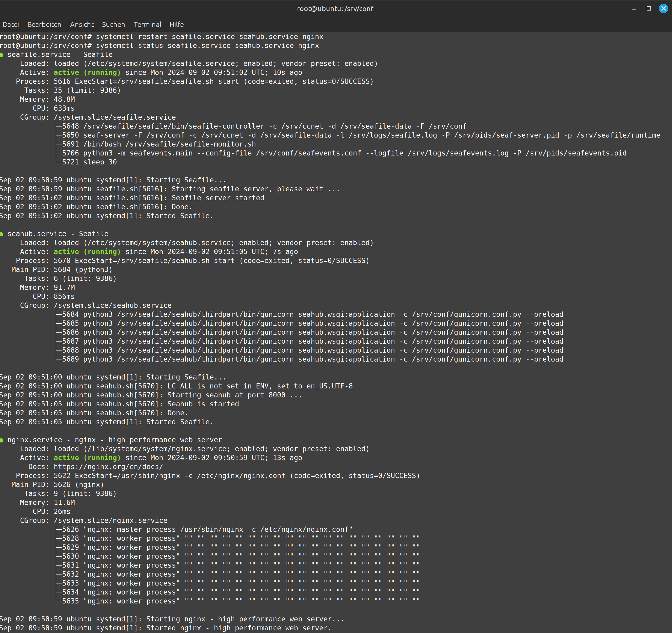Open the Datei menu
This screenshot has height=633, width=672.
coord(11,24)
